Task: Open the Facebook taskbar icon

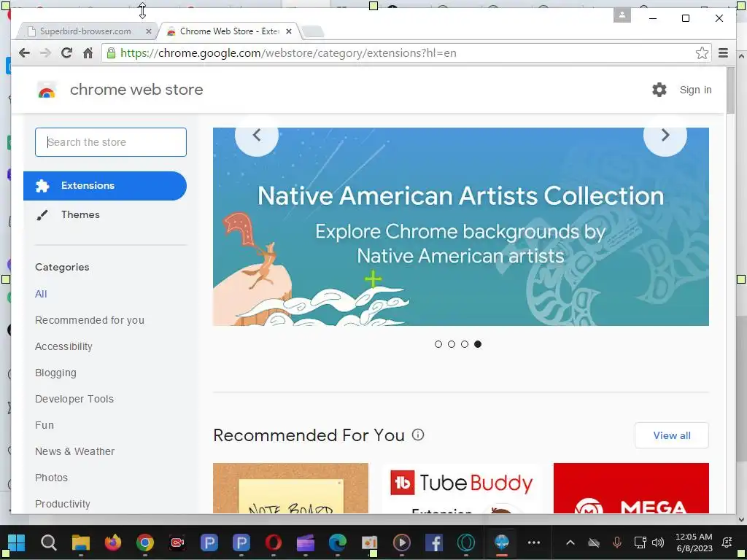Action: coord(434,542)
